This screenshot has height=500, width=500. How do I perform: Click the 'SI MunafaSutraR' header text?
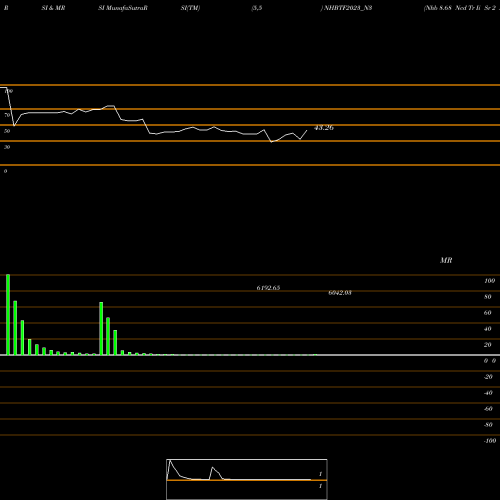coord(123,8)
